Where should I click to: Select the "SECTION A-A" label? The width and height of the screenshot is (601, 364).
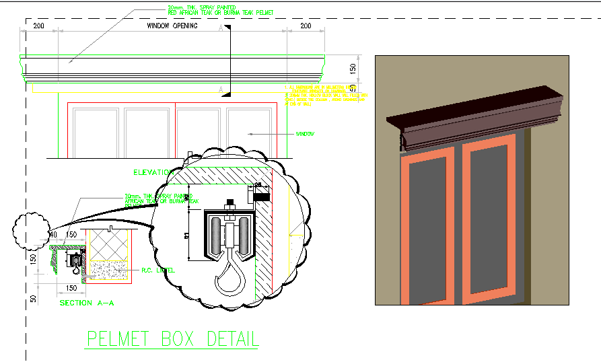pos(87,303)
